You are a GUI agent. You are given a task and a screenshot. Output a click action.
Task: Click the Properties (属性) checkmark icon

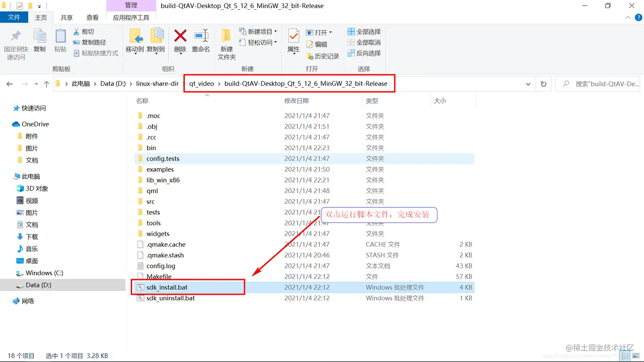[293, 36]
